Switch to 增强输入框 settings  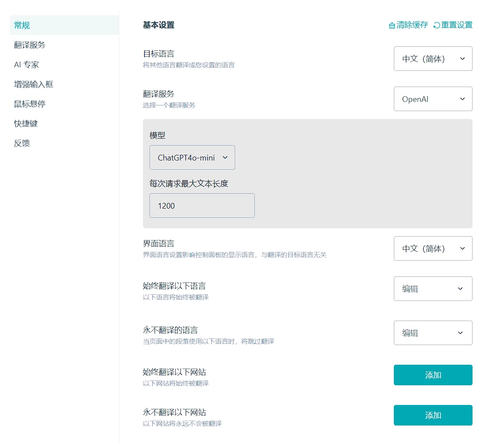click(34, 84)
